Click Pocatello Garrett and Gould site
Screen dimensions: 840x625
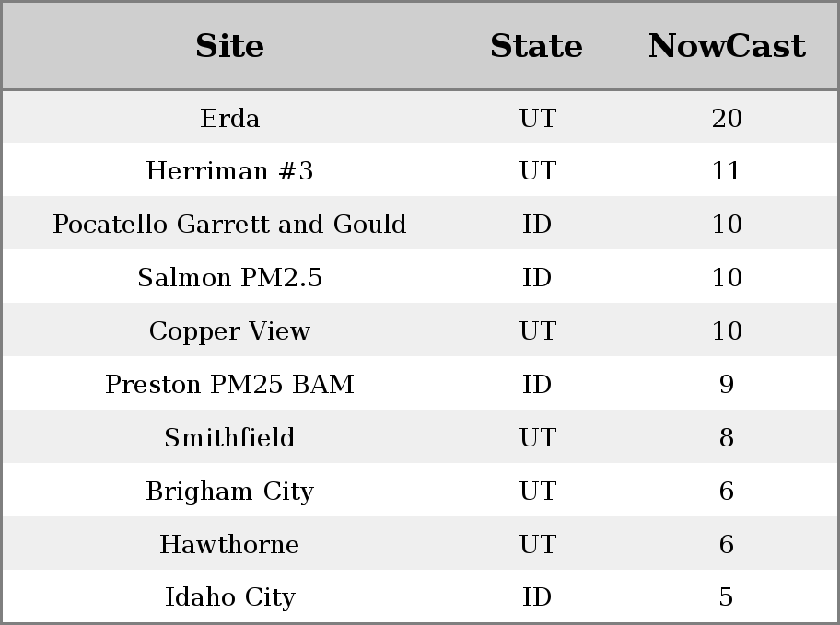229,224
